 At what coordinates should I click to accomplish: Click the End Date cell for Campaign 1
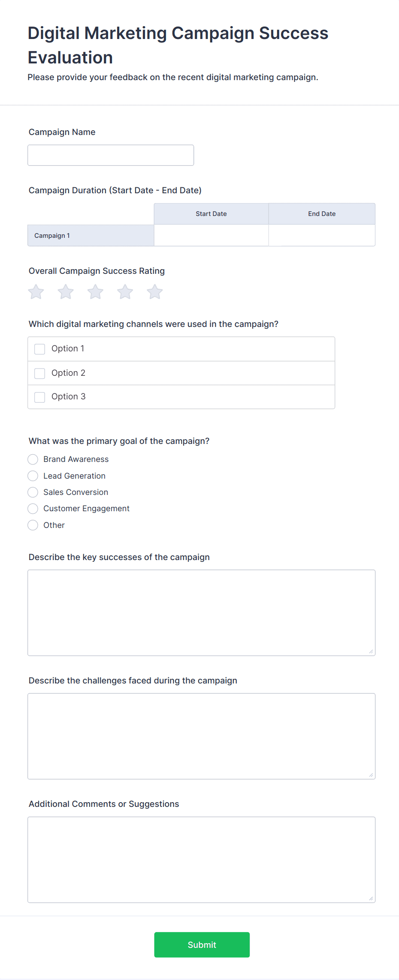pyautogui.click(x=321, y=235)
